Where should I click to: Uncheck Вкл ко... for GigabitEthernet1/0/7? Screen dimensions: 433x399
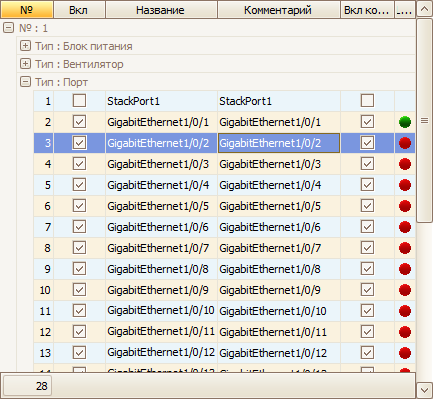click(367, 248)
